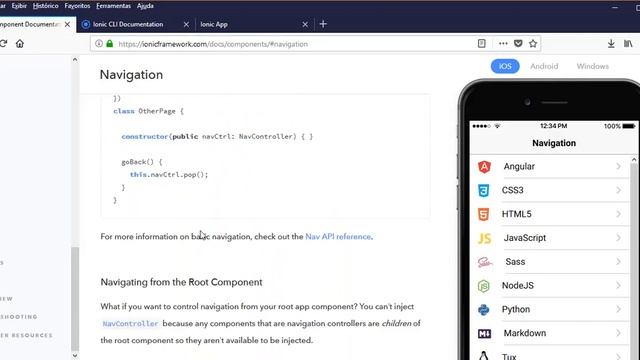This screenshot has height=360, width=640.
Task: Switch preview to Windows platform
Action: click(x=593, y=66)
